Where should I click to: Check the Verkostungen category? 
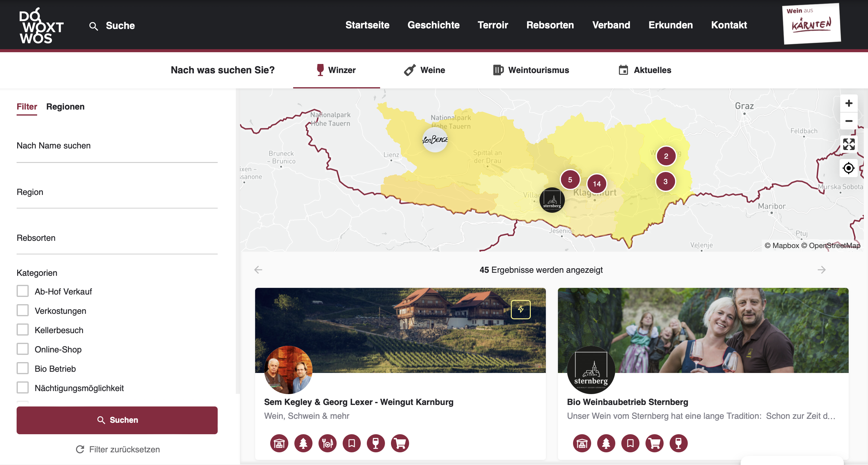coord(23,310)
